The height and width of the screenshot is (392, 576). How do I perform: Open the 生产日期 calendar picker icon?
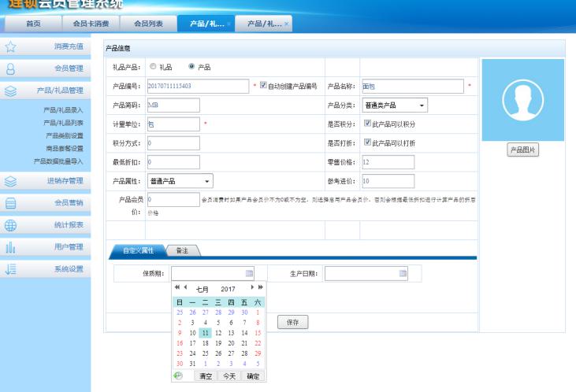tap(403, 273)
